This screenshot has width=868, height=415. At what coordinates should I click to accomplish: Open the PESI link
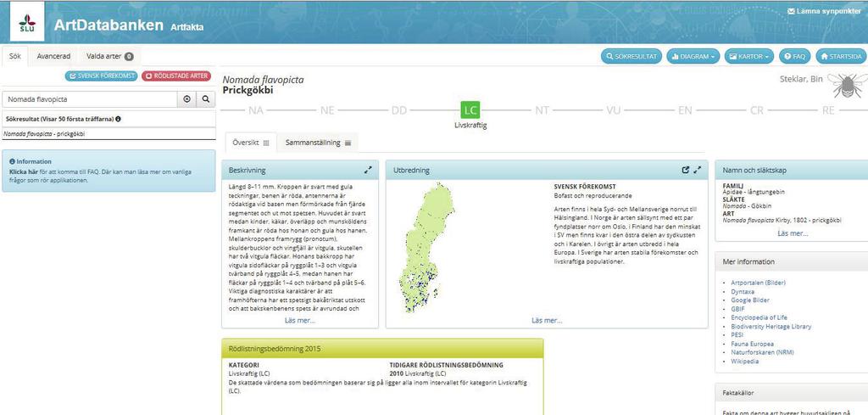coord(737,335)
